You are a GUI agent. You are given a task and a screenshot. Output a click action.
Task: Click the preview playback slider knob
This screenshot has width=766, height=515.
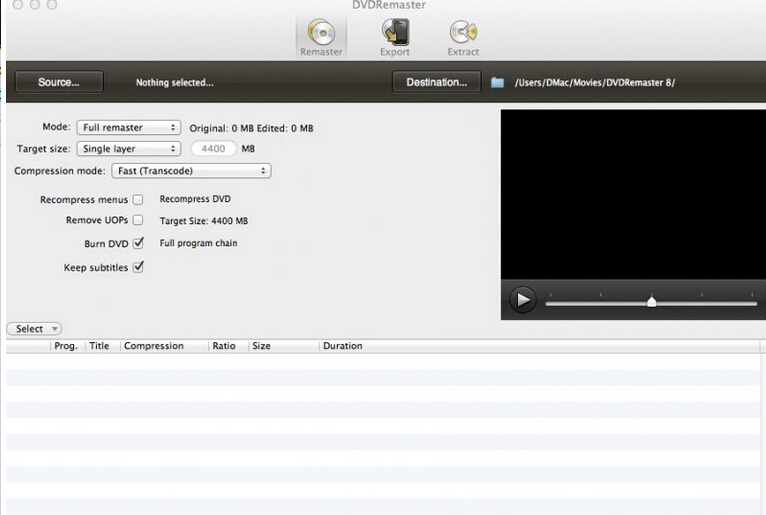coord(652,301)
